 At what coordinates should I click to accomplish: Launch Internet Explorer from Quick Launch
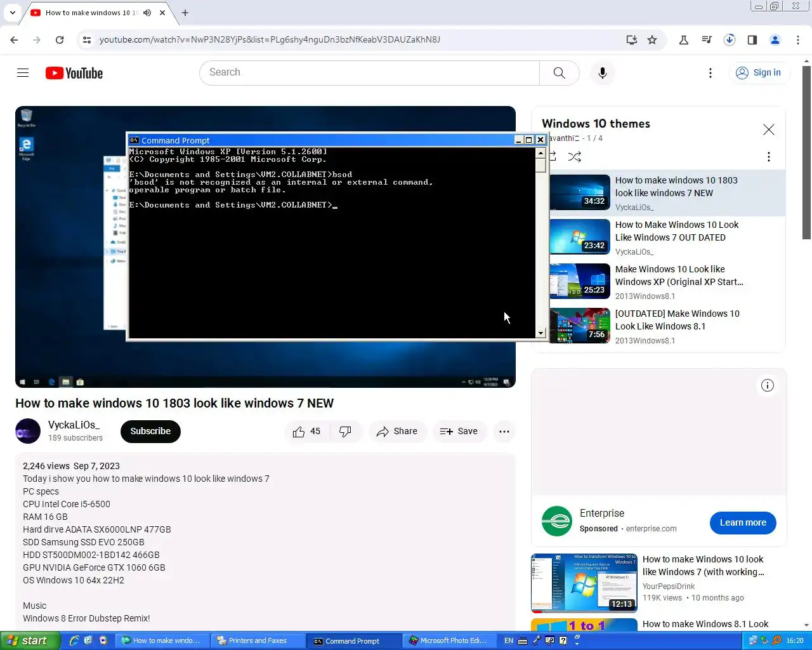click(x=74, y=640)
